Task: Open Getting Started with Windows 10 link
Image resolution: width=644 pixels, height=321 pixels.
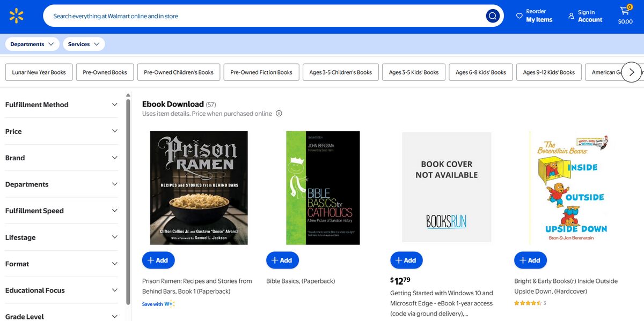Action: click(442, 303)
